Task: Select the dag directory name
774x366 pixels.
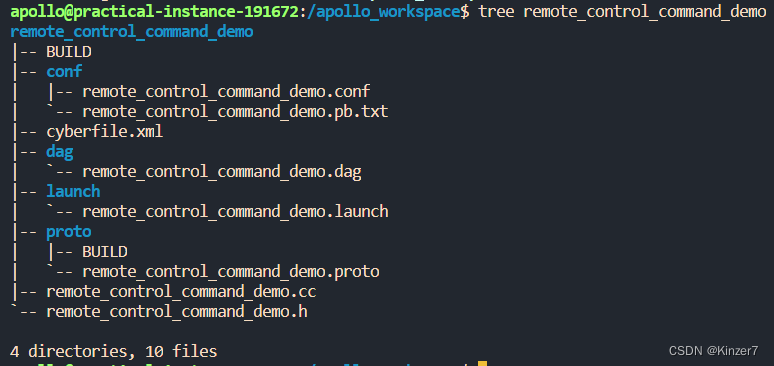Action: pos(60,152)
